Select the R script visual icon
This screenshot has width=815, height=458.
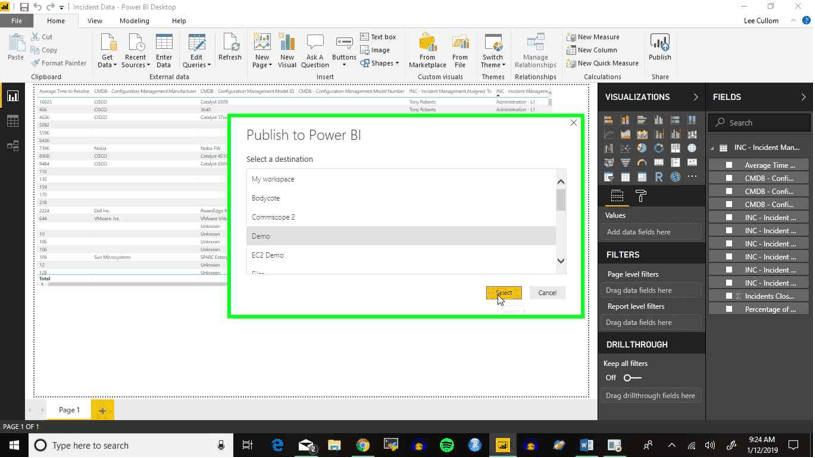(x=659, y=177)
